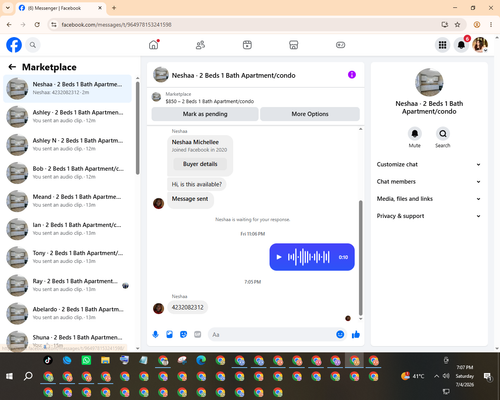The width and height of the screenshot is (500, 400).
Task: Reload the page with refresh icon
Action: point(37,25)
